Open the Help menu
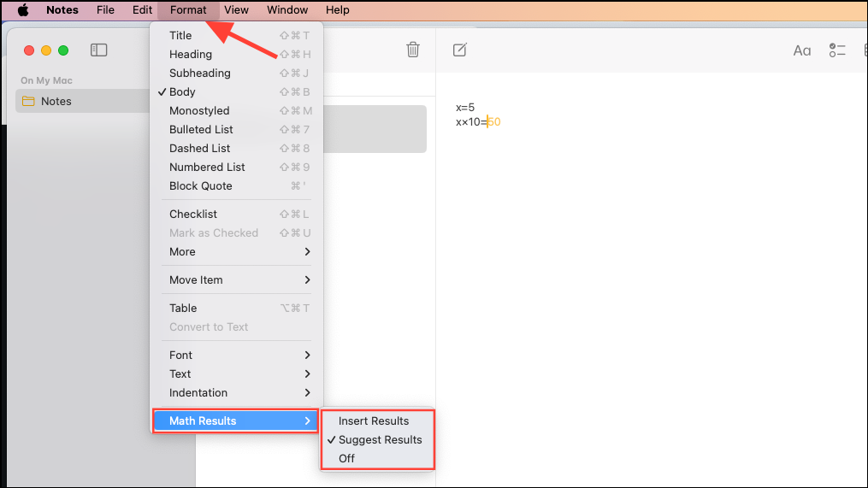Image resolution: width=868 pixels, height=488 pixels. click(337, 10)
